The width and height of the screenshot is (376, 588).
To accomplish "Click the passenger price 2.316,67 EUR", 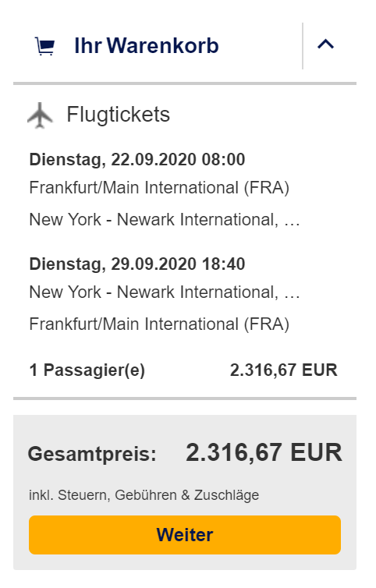I will (284, 370).
